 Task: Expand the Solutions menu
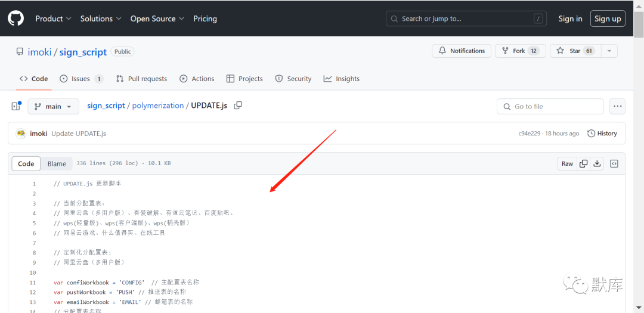coord(101,18)
